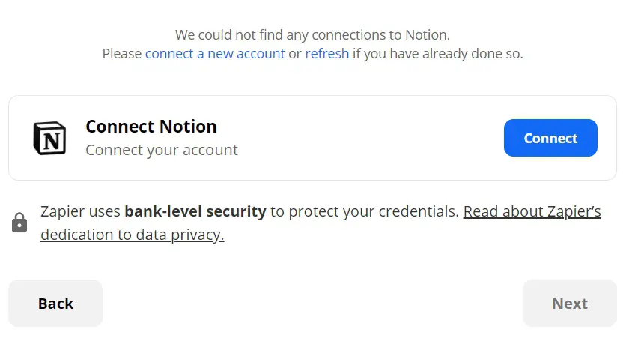Click empty area of the Connect Notion card

coord(370,138)
